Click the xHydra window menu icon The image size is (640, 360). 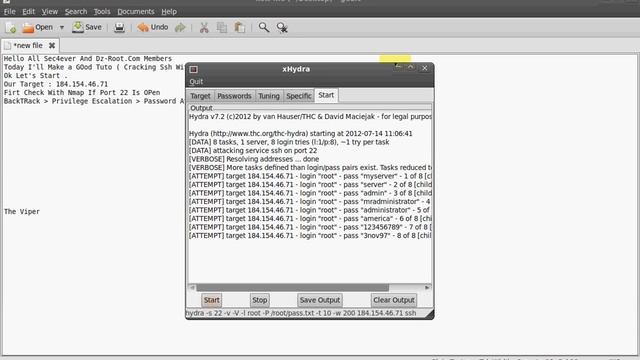point(193,69)
